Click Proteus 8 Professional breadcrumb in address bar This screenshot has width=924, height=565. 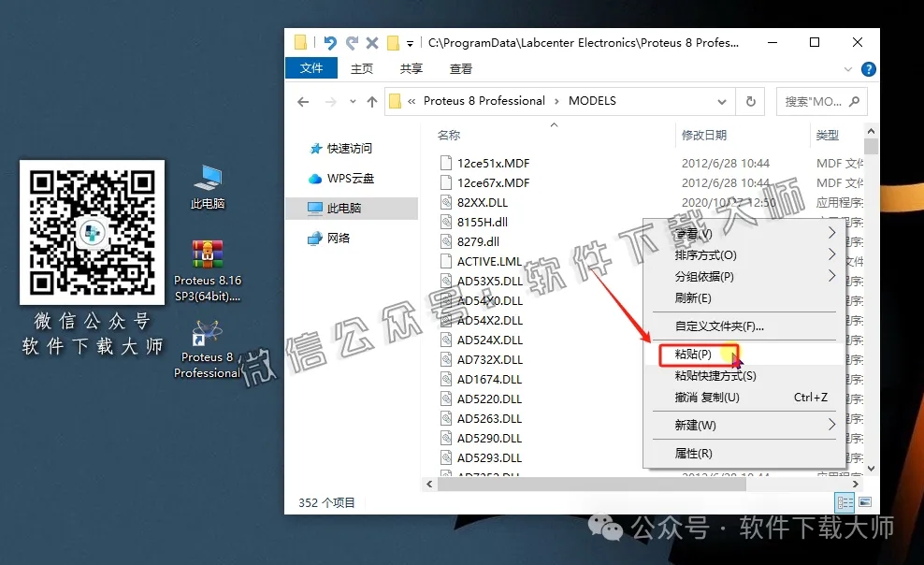[487, 100]
